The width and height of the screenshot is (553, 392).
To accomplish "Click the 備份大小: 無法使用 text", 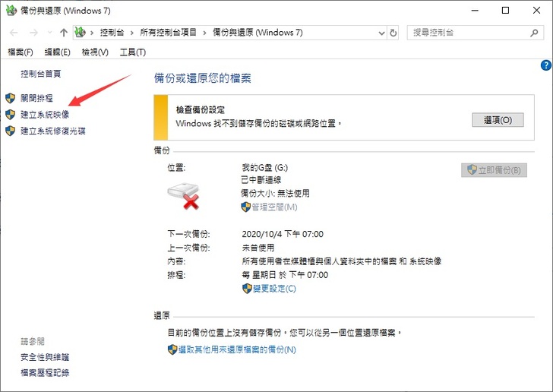I will [x=276, y=194].
